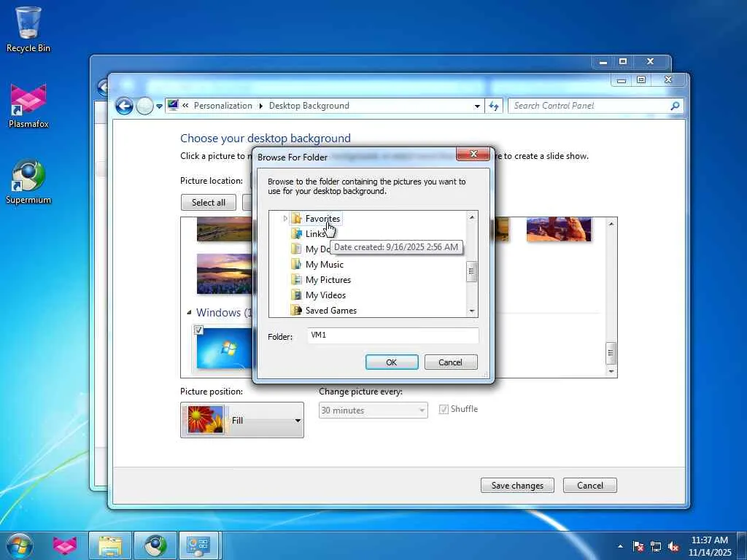Collapse the Windows wallpaper group triangle
747x560 pixels.
click(189, 312)
